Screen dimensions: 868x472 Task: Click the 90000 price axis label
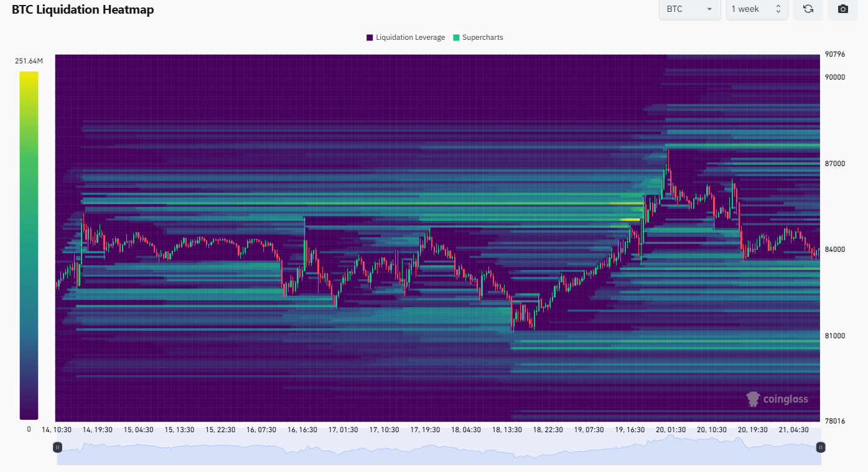pyautogui.click(x=835, y=77)
